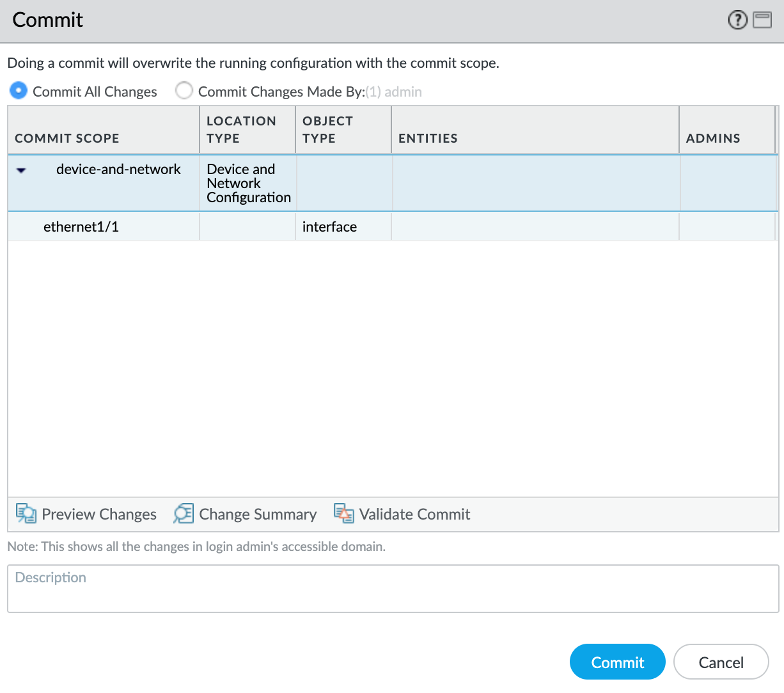Image resolution: width=784 pixels, height=693 pixels.
Task: Collapse the device-and-network tree arrow
Action: coord(21,171)
